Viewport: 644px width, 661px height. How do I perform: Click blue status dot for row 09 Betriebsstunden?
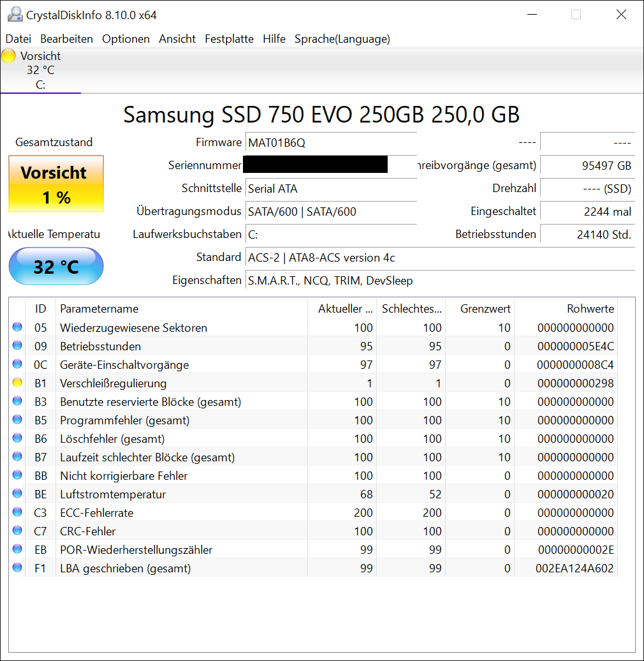coord(17,345)
